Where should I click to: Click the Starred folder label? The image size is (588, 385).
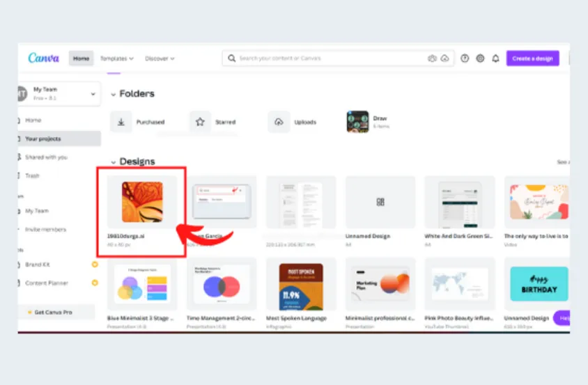pos(225,122)
